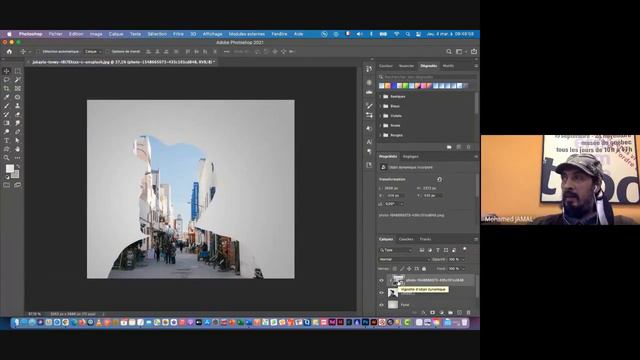Select the Brush tool
This screenshot has width=640, height=360.
pos(6,106)
